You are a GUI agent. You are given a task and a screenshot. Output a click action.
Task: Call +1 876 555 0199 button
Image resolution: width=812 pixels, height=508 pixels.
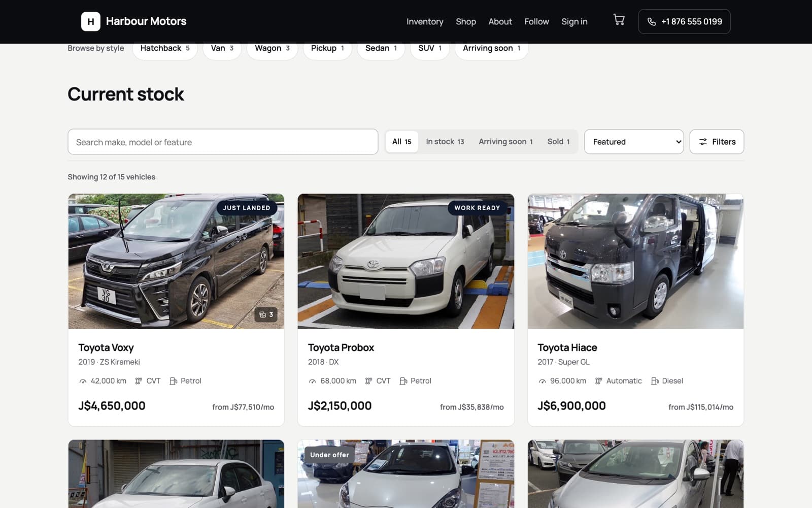pyautogui.click(x=684, y=22)
